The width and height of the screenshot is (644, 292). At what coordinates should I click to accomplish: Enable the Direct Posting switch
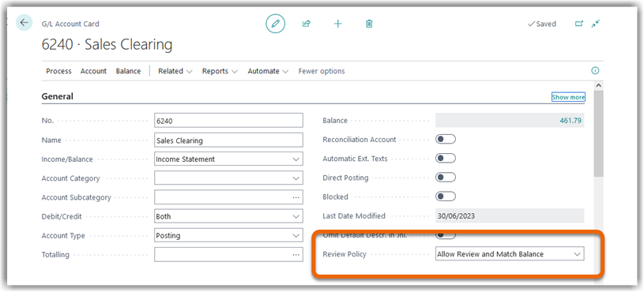click(x=446, y=178)
